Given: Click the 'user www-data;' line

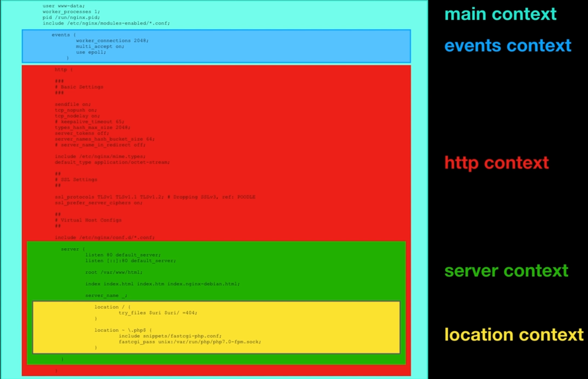Looking at the screenshot, I should click(x=64, y=6).
